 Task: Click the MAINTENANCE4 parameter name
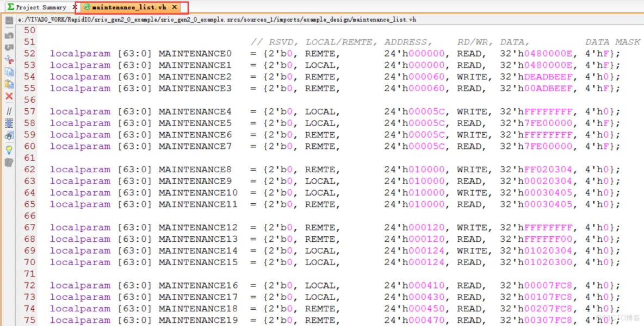point(195,111)
